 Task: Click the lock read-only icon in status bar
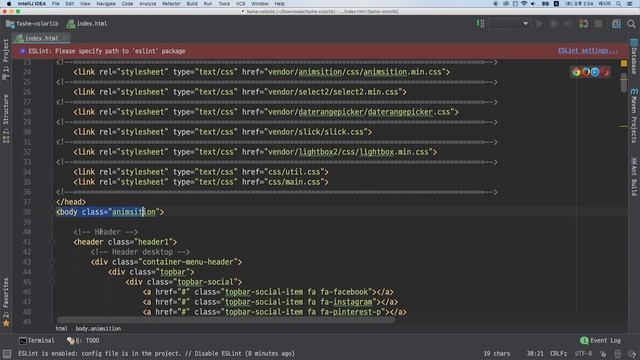coord(603,354)
